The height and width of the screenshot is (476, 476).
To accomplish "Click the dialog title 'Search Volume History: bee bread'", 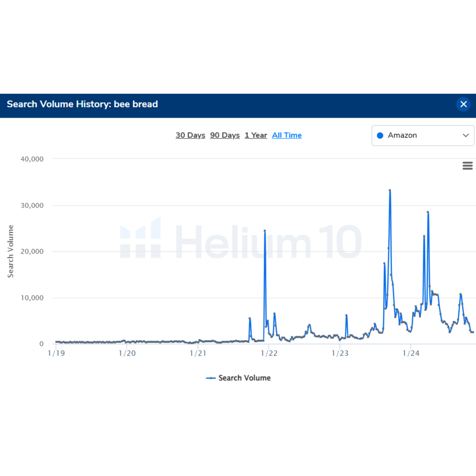I will pos(82,104).
